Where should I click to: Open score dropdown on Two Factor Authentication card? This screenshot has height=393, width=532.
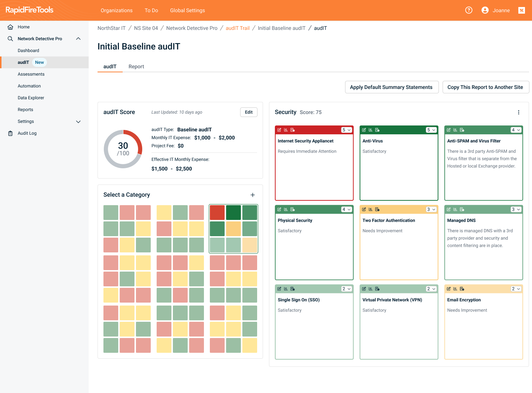(x=431, y=209)
